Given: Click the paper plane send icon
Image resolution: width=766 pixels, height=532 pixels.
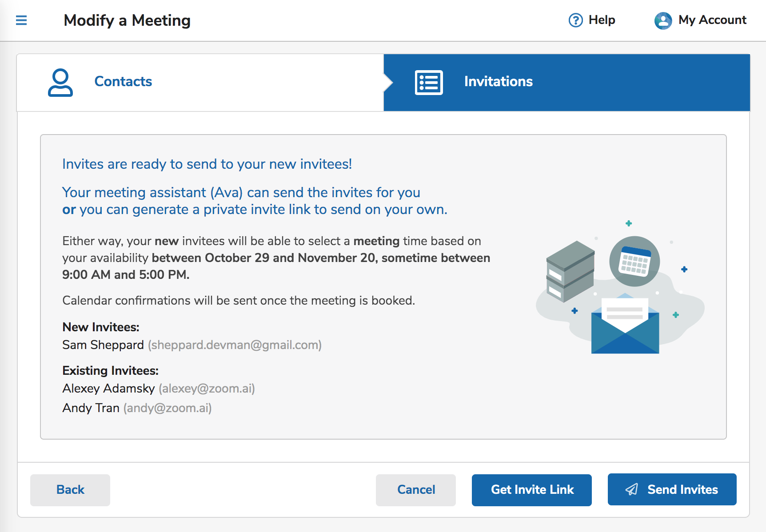Looking at the screenshot, I should (x=631, y=489).
